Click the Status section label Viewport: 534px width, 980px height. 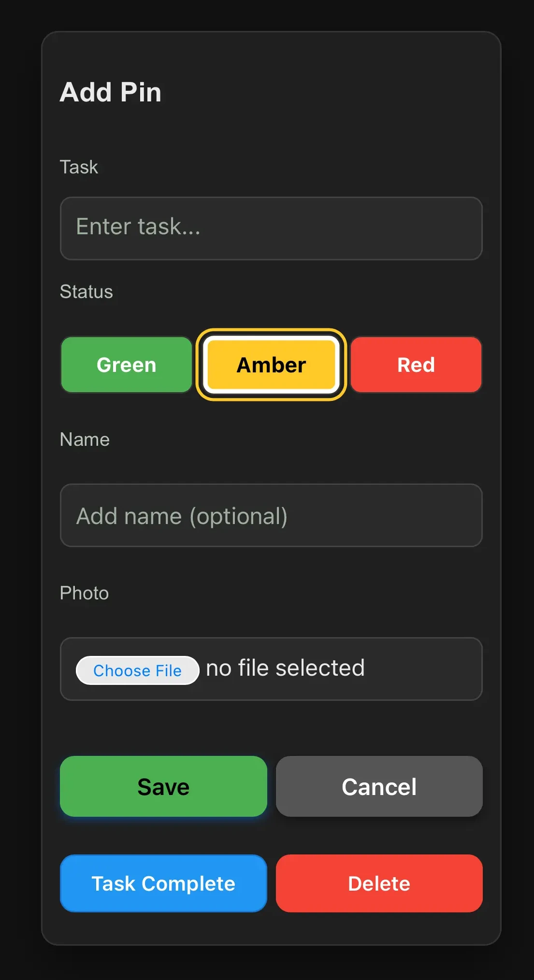coord(86,292)
